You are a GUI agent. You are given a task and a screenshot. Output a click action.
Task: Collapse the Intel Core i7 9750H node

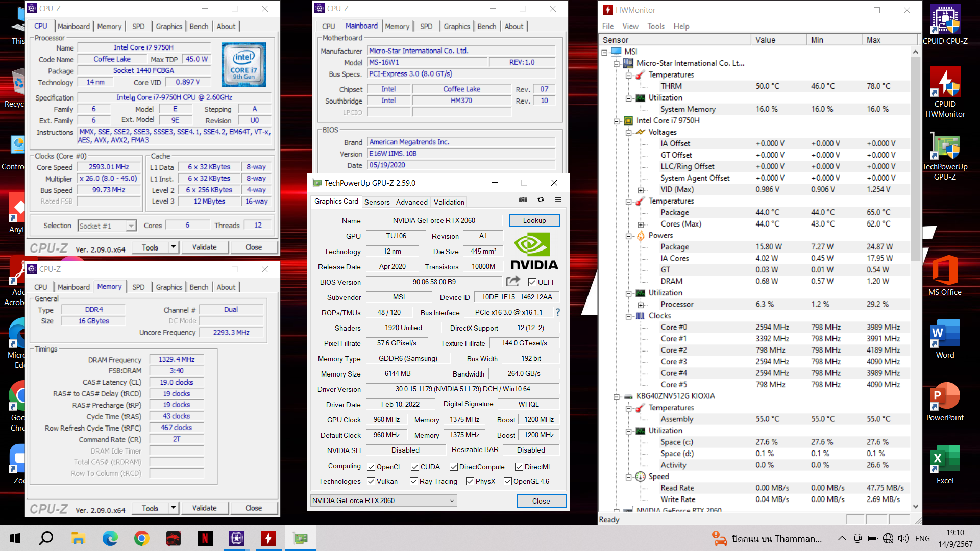[x=617, y=121]
